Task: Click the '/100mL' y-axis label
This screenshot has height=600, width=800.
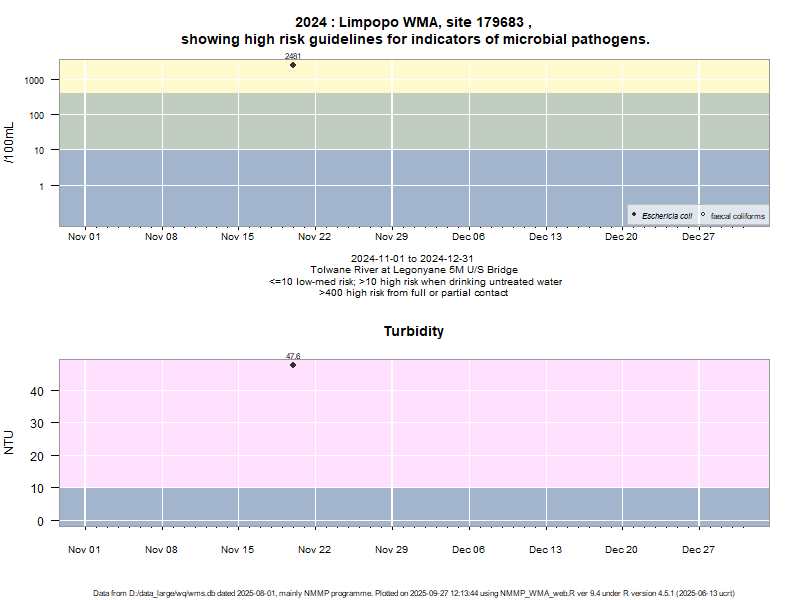Action: pos(10,143)
